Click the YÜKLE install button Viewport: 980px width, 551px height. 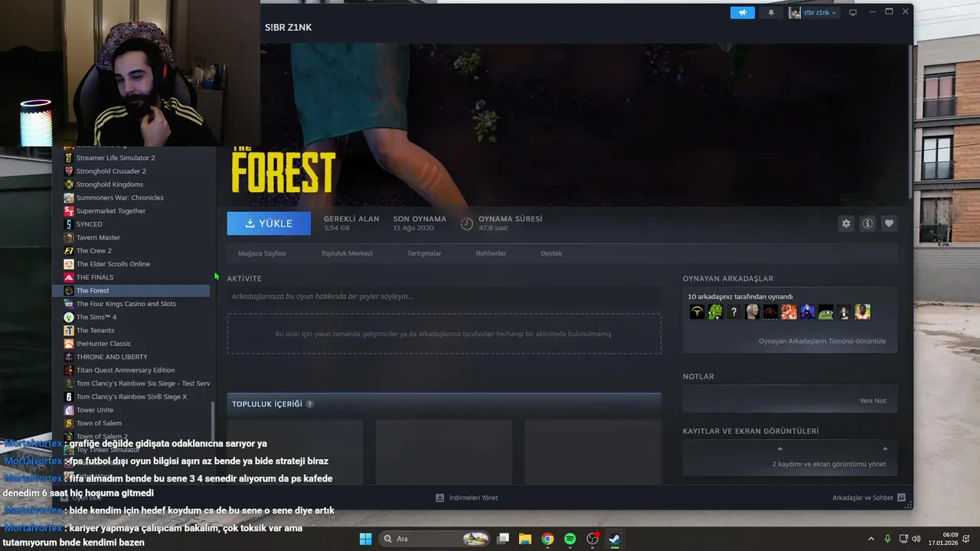269,223
